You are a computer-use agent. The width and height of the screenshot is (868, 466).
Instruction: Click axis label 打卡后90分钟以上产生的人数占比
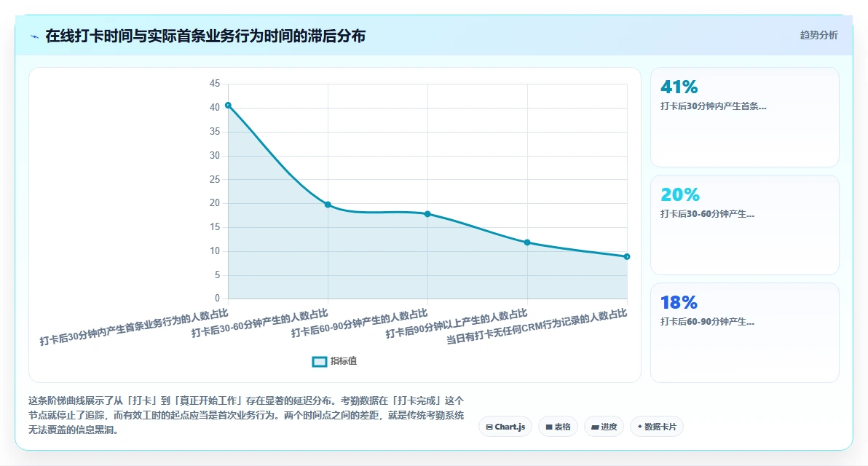(456, 324)
